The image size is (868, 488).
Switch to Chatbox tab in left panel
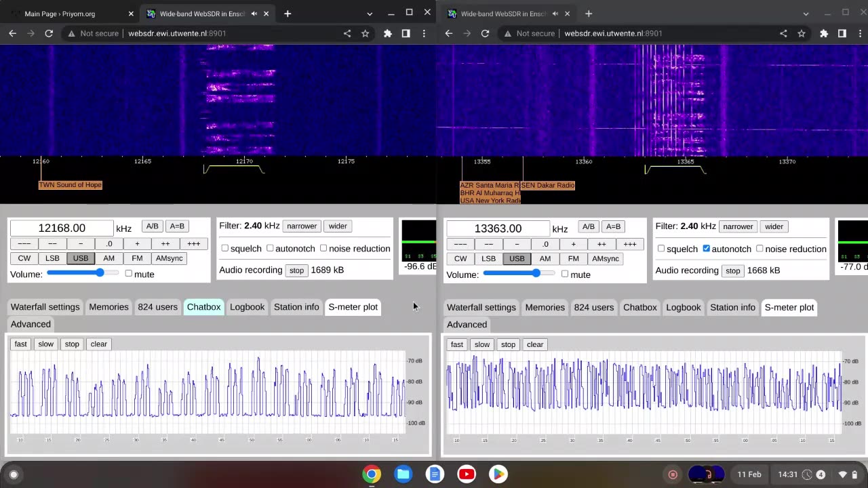[203, 307]
